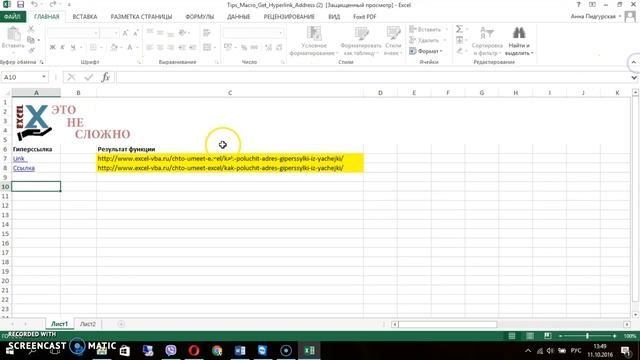Click the fill color bucket

[x=114, y=47]
